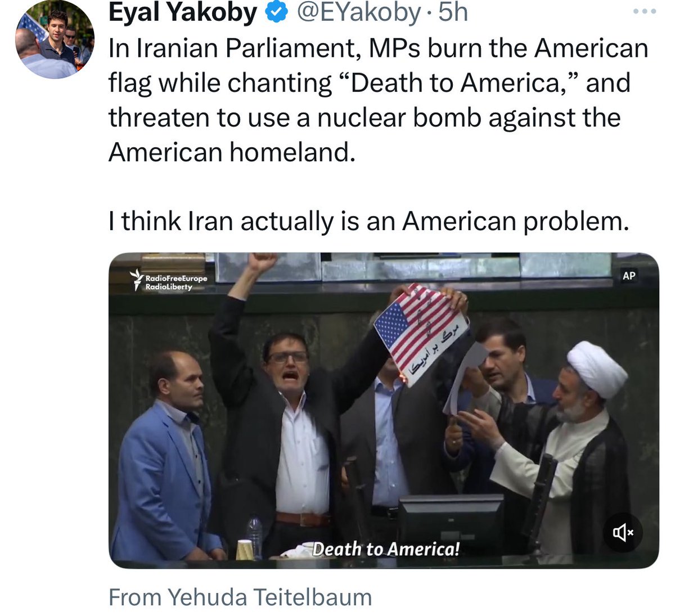Click the AP badge on the video
The width and height of the screenshot is (675, 616).
(x=629, y=276)
